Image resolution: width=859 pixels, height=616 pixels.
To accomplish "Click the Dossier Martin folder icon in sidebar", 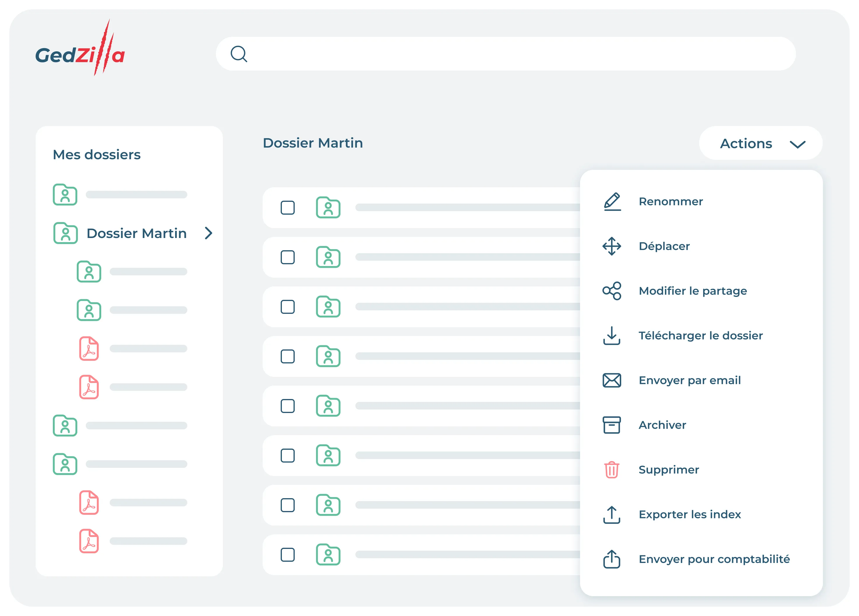I will point(66,233).
